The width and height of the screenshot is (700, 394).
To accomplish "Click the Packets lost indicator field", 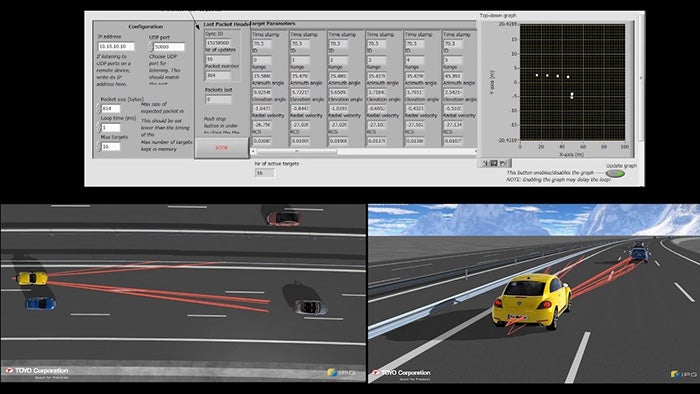I will [x=218, y=99].
